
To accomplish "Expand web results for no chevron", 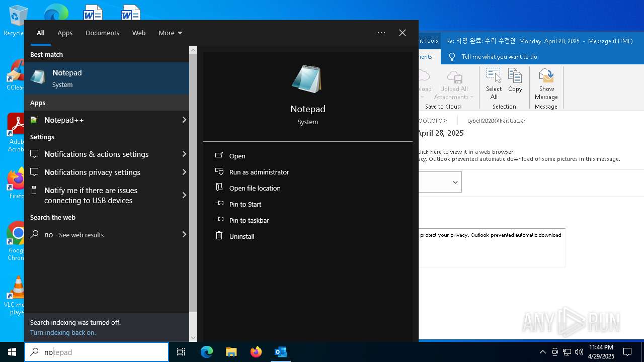I will point(184,234).
